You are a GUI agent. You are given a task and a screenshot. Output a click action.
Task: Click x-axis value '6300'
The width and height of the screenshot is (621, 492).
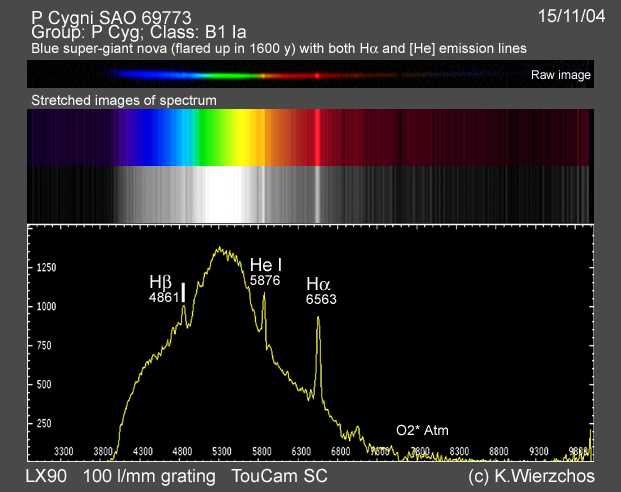301,451
